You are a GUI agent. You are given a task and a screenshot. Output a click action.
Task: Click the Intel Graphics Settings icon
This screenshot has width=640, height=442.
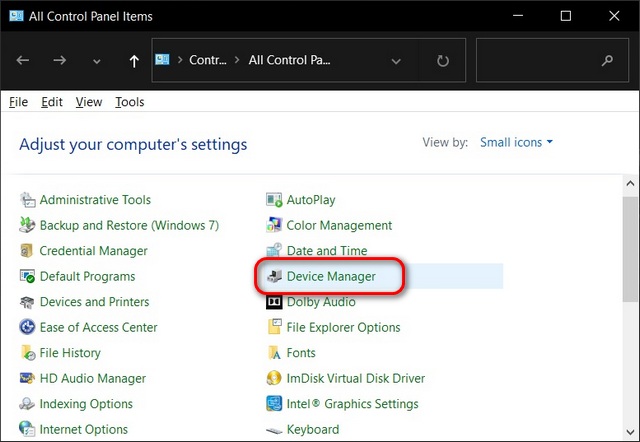coord(274,403)
